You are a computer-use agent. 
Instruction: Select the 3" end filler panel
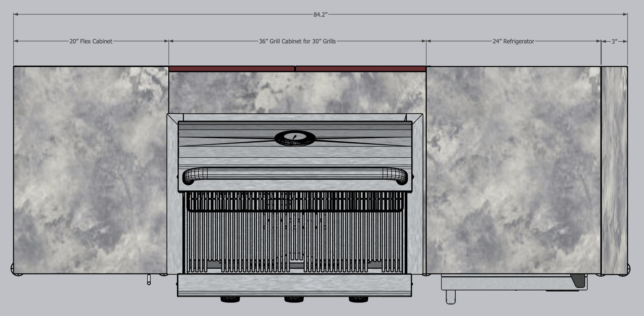(x=614, y=170)
